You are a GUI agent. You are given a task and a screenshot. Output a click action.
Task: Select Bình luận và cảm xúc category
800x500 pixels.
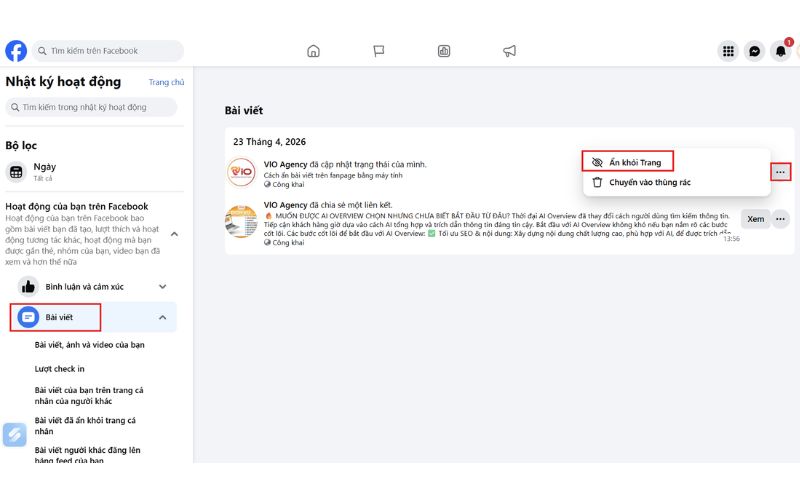pos(93,287)
